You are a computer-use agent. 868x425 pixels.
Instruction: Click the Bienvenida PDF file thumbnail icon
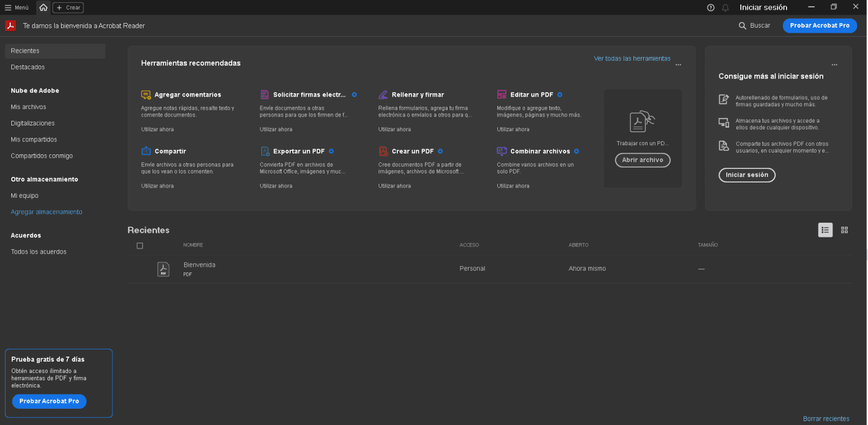163,270
